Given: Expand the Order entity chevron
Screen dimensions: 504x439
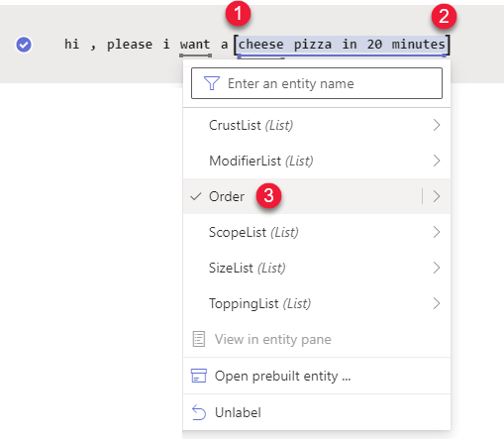Looking at the screenshot, I should pyautogui.click(x=437, y=196).
